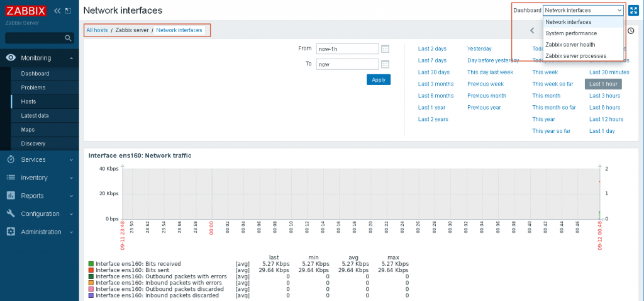Click the Reports chart icon
The width and height of the screenshot is (644, 301).
pos(11,196)
